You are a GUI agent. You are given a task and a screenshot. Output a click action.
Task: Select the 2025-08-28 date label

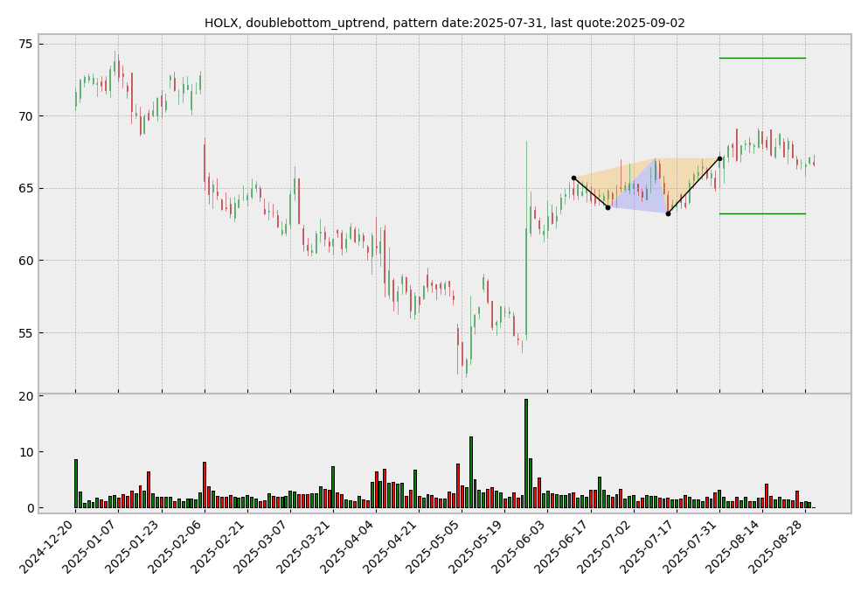click(778, 547)
